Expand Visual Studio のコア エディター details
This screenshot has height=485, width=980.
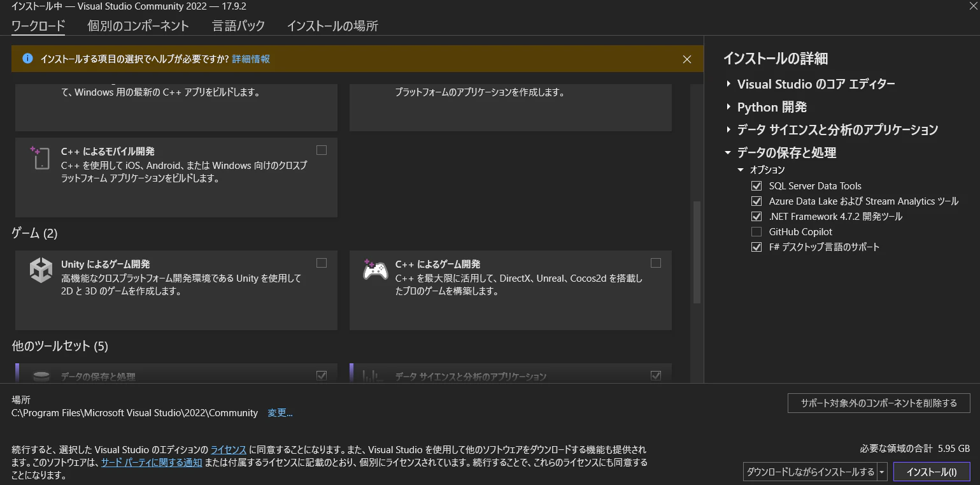[x=728, y=84]
